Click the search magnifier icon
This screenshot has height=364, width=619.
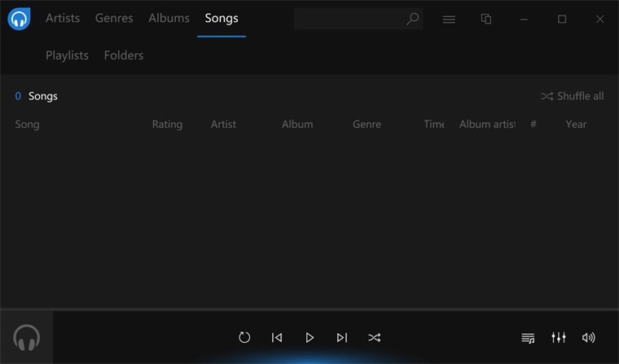click(x=412, y=19)
